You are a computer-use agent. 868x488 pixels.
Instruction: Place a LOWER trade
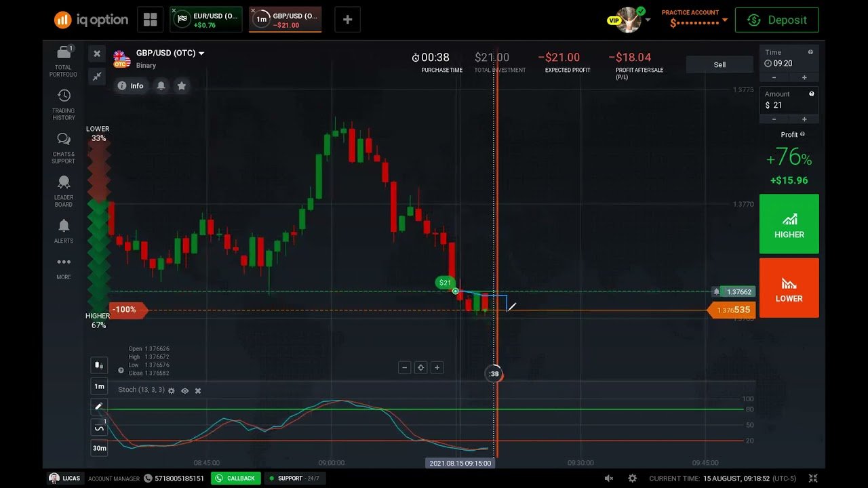789,288
